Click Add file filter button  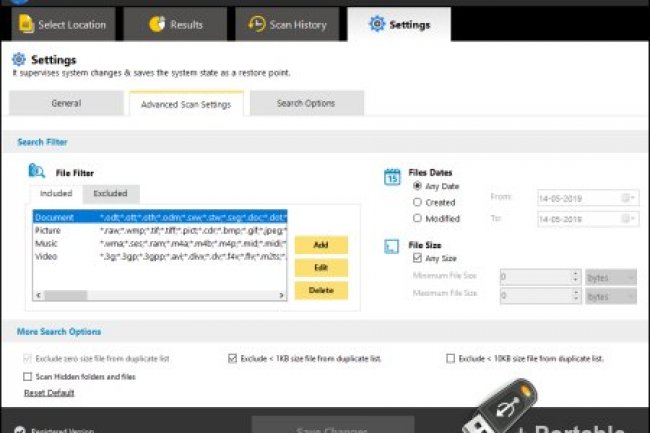coord(321,245)
